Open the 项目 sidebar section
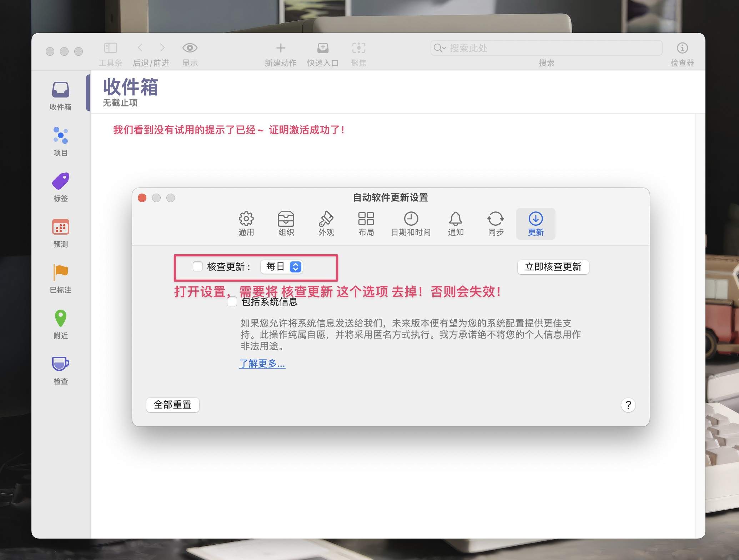This screenshot has width=739, height=560. [60, 141]
